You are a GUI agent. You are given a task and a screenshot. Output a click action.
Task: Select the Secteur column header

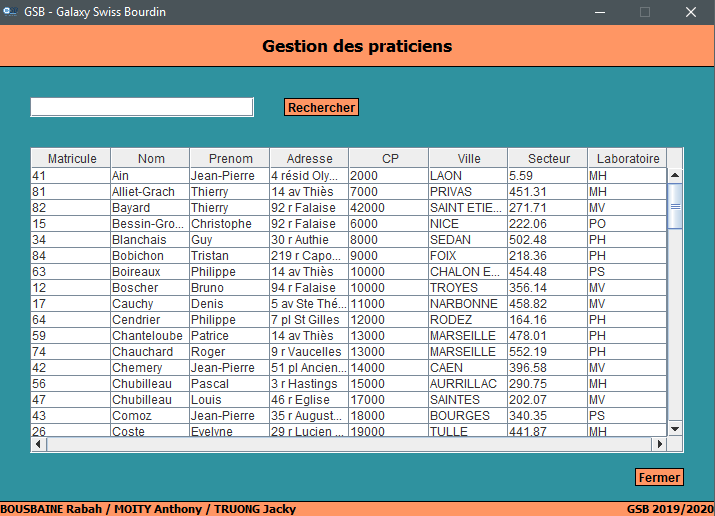[x=548, y=158]
